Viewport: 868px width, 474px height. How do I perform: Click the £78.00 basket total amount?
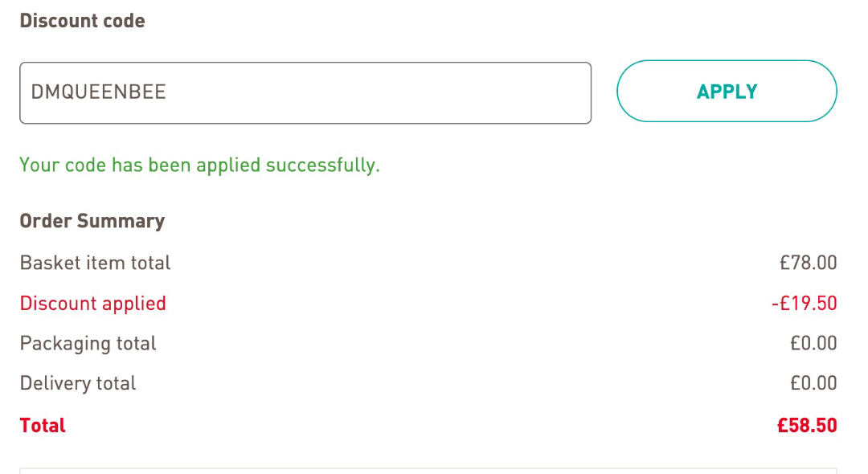pos(808,263)
